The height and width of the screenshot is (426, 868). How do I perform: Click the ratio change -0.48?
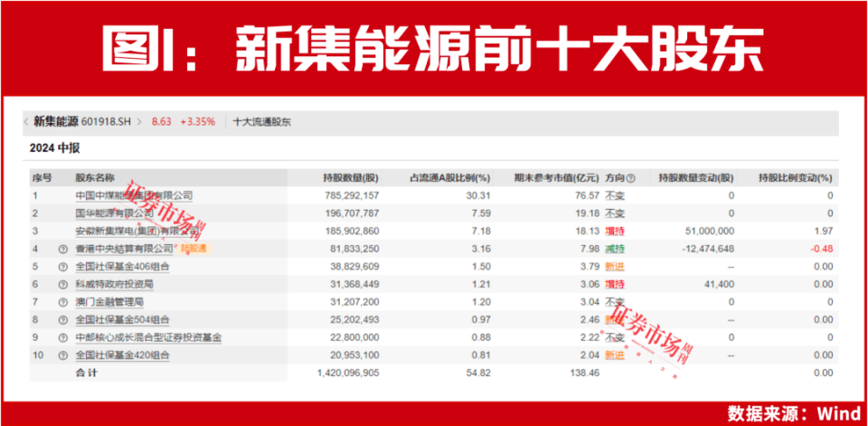point(822,249)
